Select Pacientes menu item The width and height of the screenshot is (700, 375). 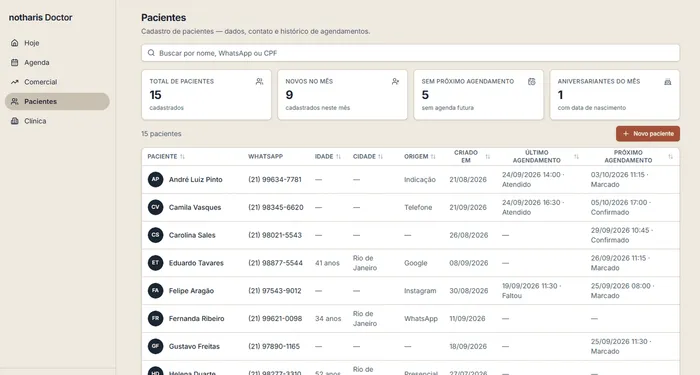(x=57, y=101)
